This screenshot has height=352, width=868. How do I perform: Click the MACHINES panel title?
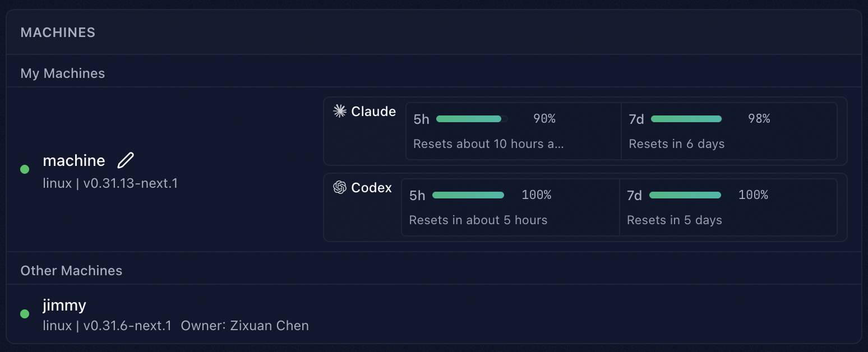click(58, 33)
